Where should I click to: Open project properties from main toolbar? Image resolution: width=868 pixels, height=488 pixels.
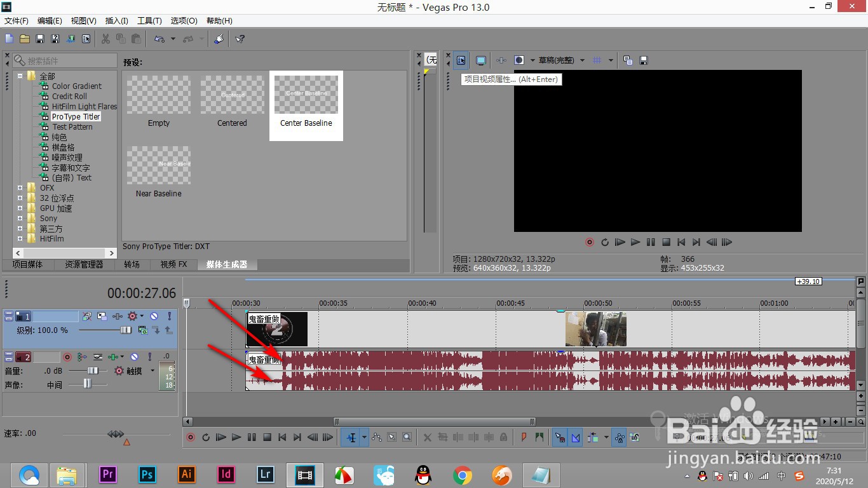point(85,39)
